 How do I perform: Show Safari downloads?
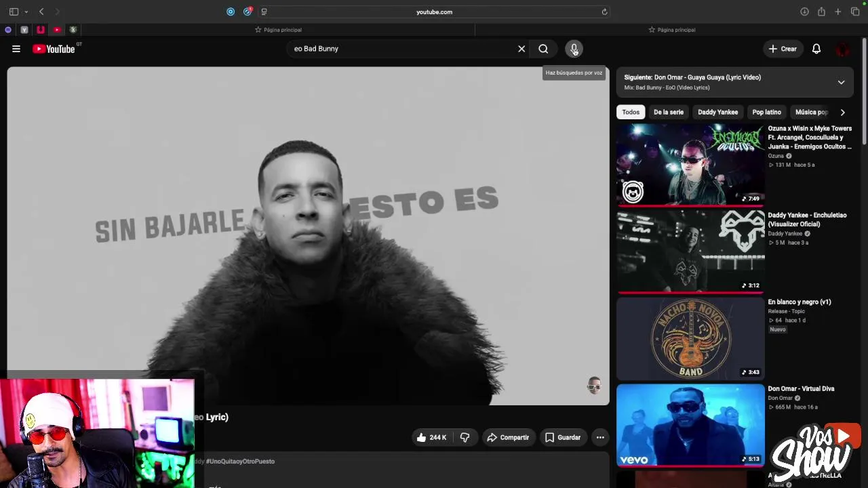point(804,12)
